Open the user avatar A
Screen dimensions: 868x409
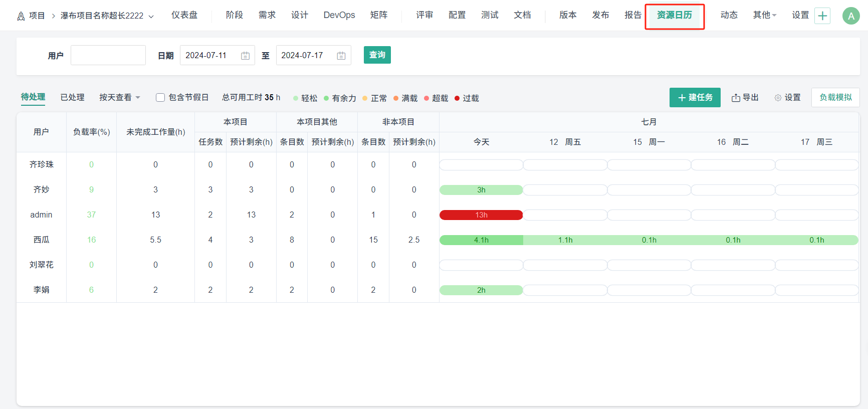[x=850, y=16]
